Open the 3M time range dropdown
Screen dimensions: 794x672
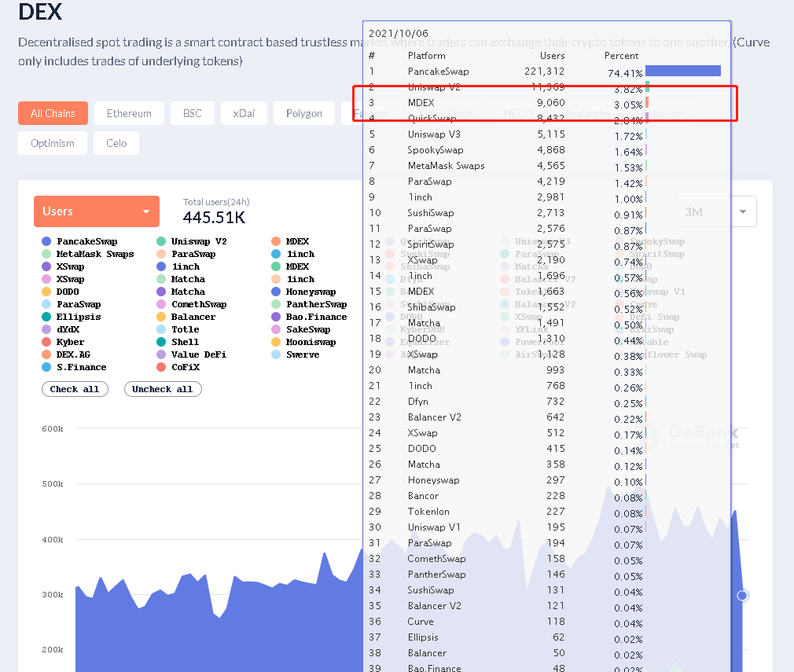click(x=716, y=211)
